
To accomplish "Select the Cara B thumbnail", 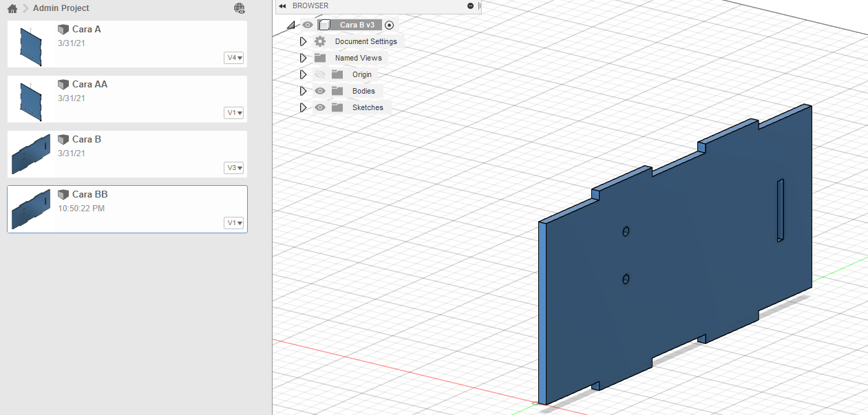I will 31,154.
